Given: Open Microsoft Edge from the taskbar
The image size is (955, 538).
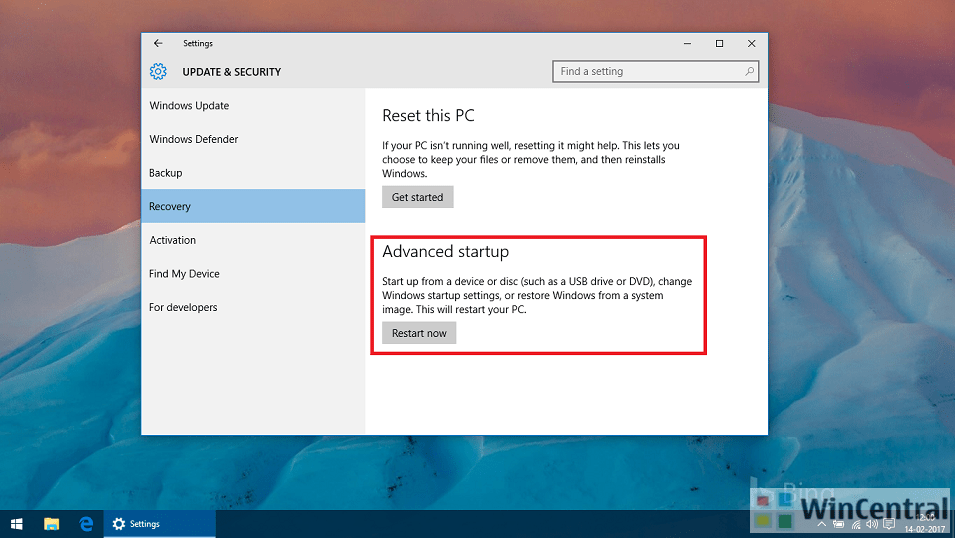Looking at the screenshot, I should pyautogui.click(x=86, y=524).
